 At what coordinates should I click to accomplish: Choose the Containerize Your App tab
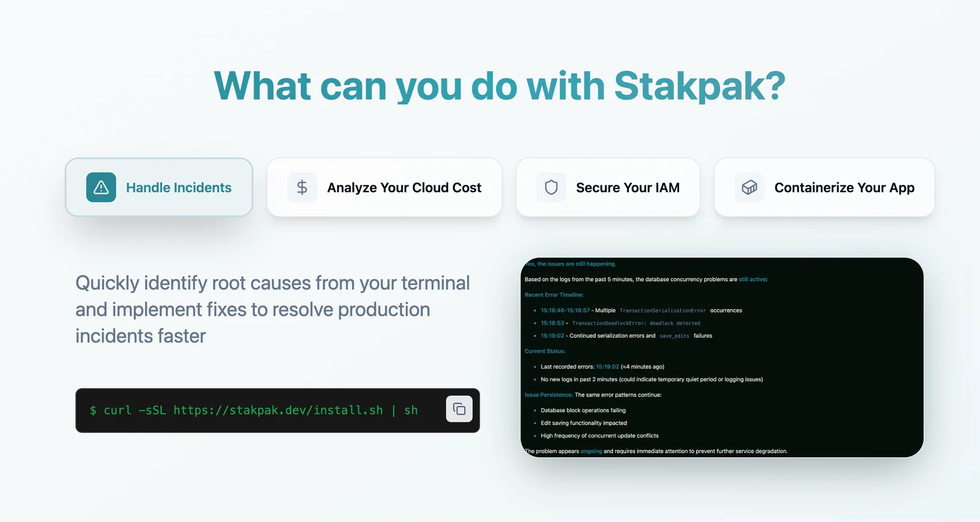843,188
